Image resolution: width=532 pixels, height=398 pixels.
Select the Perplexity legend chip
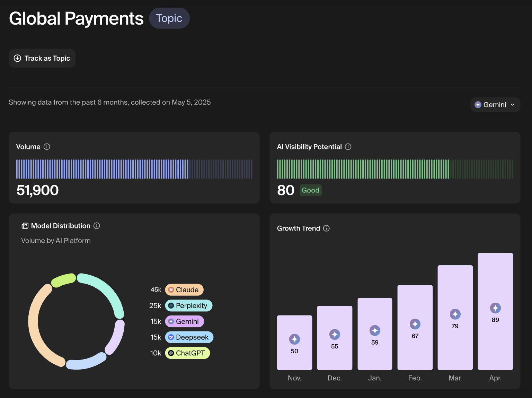tap(189, 305)
